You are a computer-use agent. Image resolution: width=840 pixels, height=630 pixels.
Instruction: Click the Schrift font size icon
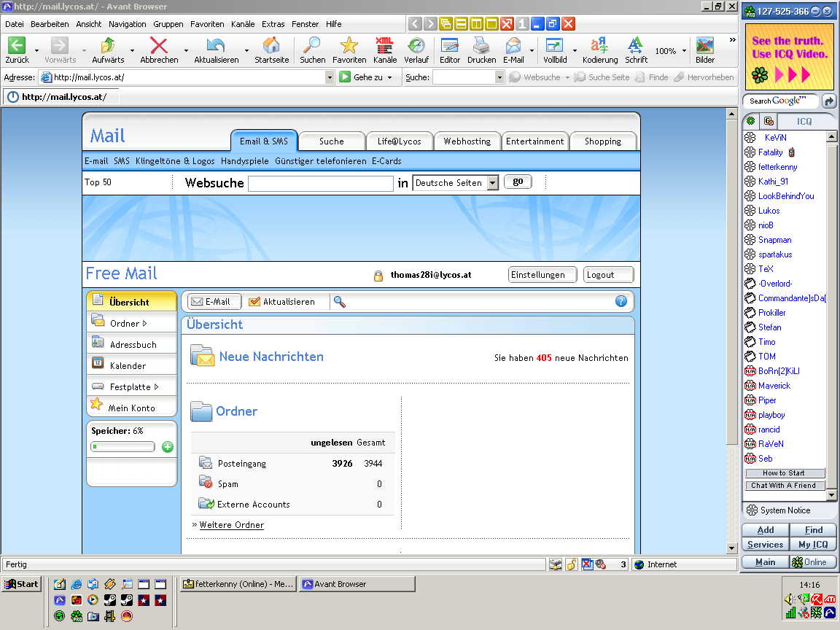click(636, 45)
